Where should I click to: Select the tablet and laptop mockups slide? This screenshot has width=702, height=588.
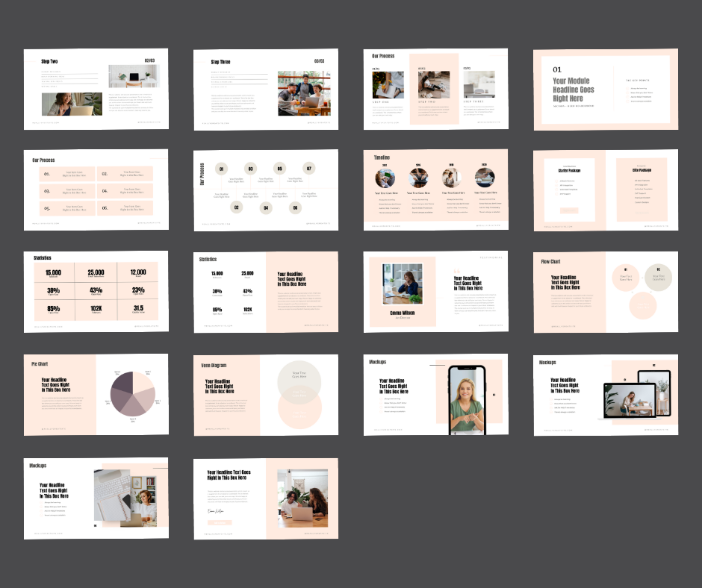click(606, 395)
